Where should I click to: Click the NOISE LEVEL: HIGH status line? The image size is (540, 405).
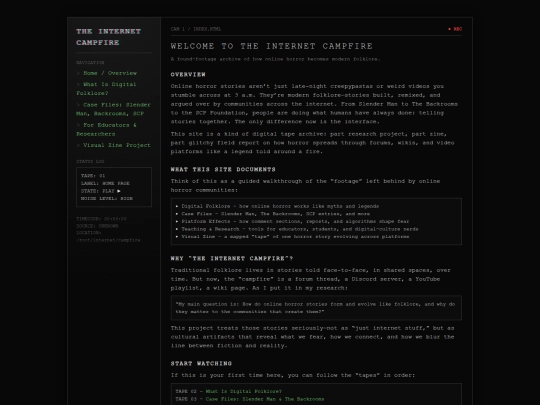tap(107, 198)
